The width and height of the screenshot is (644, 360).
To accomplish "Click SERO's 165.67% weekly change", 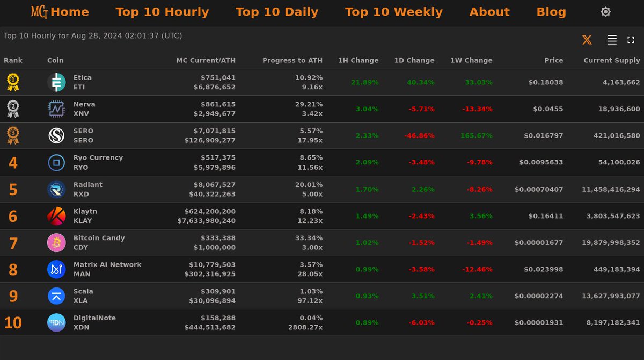I will [477, 136].
